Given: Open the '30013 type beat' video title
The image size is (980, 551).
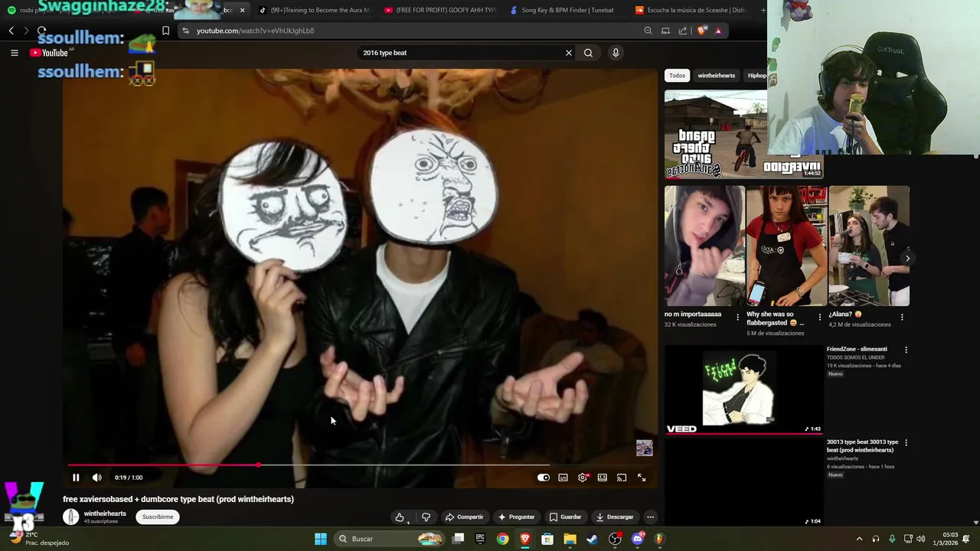Looking at the screenshot, I should [x=862, y=445].
